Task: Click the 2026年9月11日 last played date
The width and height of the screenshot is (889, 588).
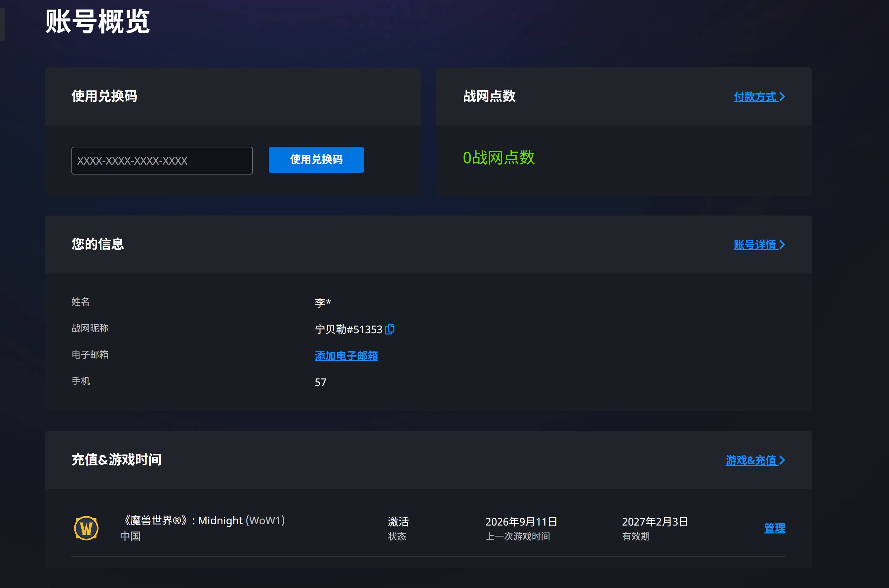Action: click(521, 522)
